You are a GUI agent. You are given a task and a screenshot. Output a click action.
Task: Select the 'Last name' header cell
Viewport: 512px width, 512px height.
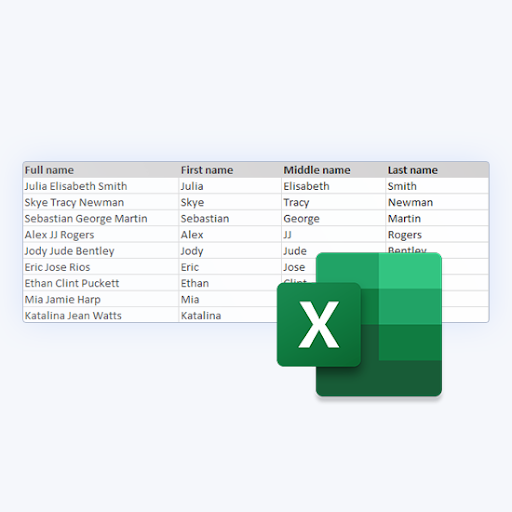(x=437, y=170)
